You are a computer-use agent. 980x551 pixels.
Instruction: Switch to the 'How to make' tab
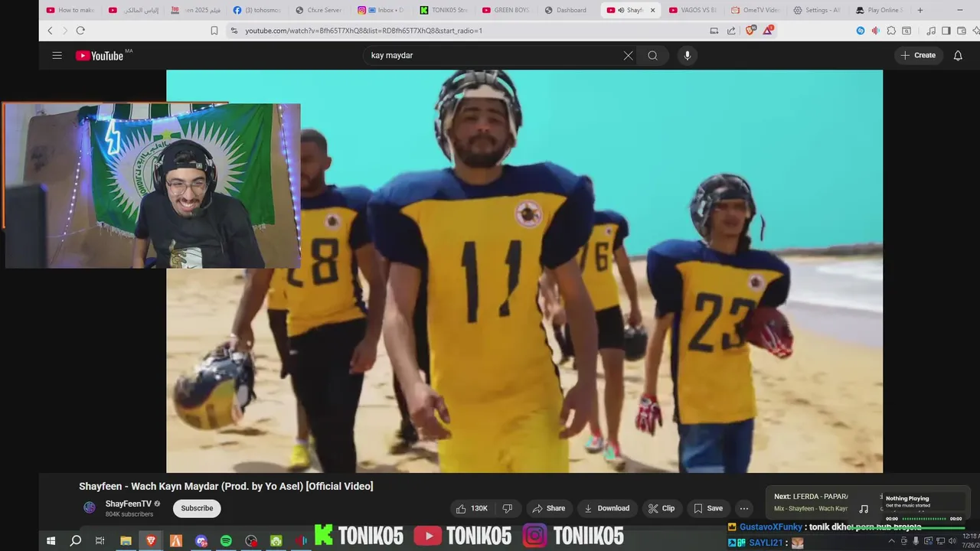click(x=70, y=10)
